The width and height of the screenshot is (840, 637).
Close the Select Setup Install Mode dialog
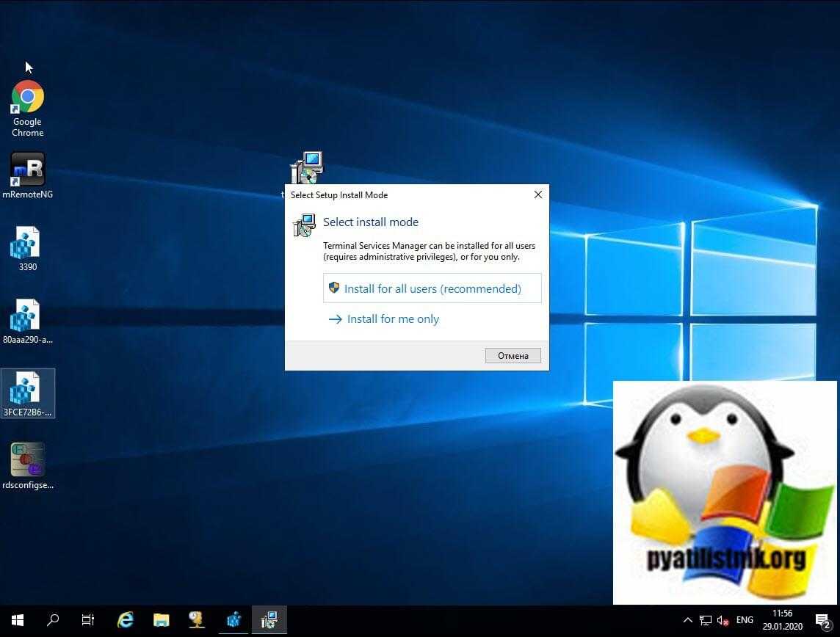tap(537, 194)
